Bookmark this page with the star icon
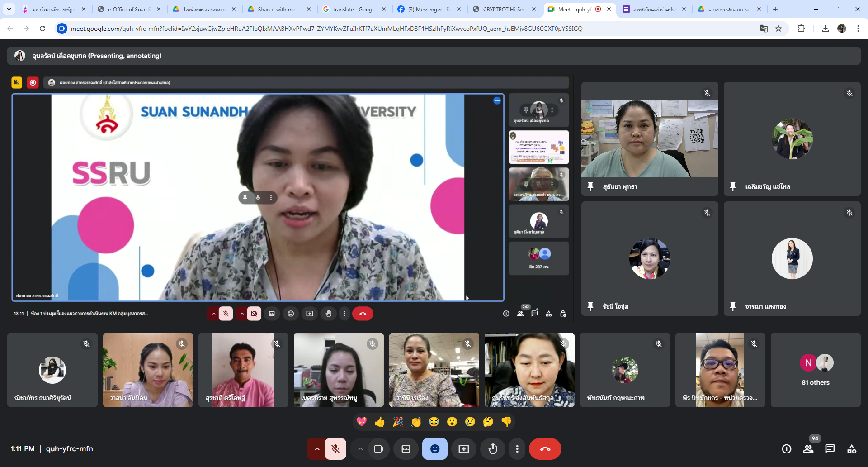Viewport: 868px width, 467px height. pyautogui.click(x=778, y=29)
